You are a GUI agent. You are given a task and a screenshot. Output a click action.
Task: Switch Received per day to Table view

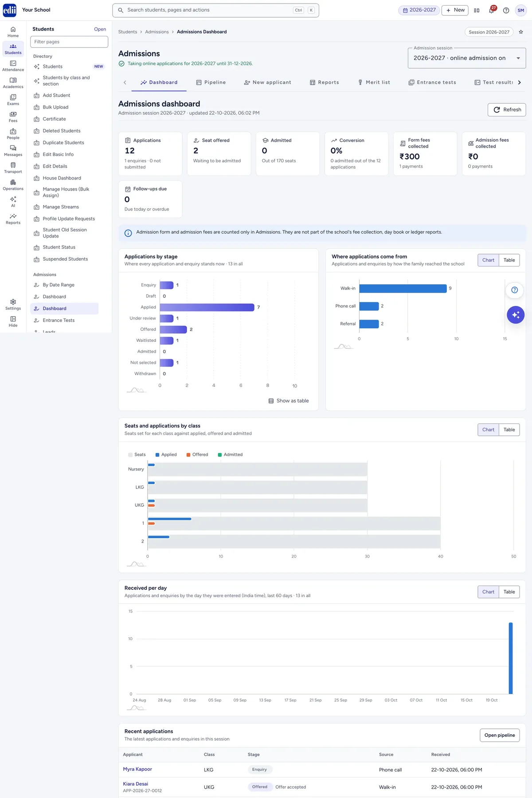click(x=509, y=592)
